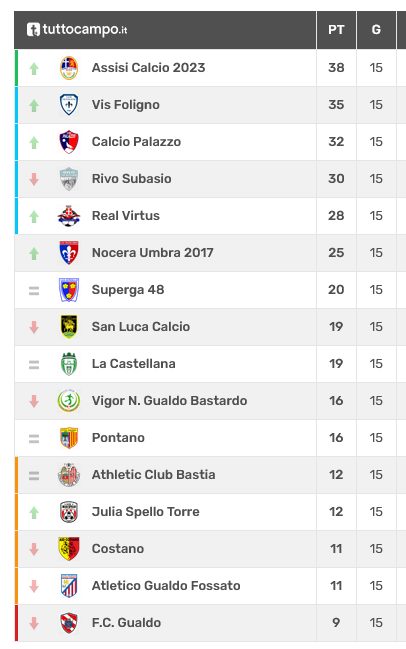Click the Costano yellow-red crest
This screenshot has width=406, height=649.
click(x=69, y=549)
